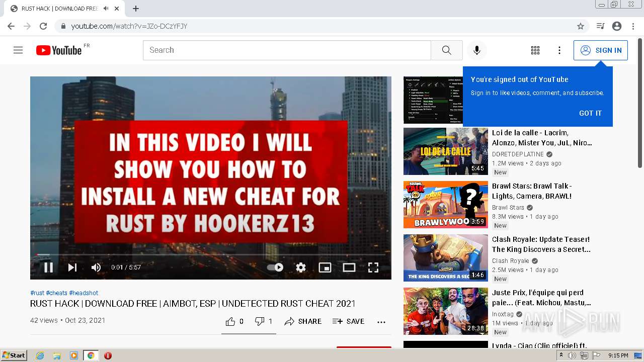Open the YouTube hamburger guide menu
Viewport: 644px width, 362px height.
pyautogui.click(x=18, y=50)
